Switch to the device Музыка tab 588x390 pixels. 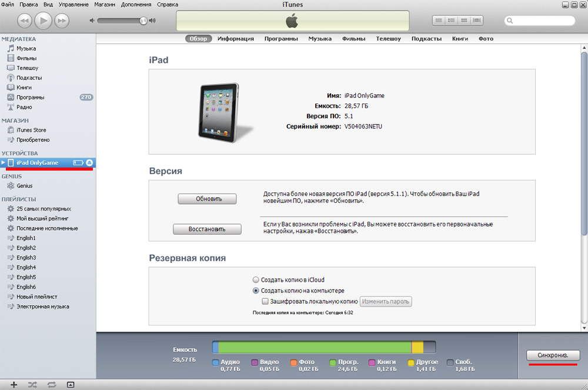(x=320, y=39)
